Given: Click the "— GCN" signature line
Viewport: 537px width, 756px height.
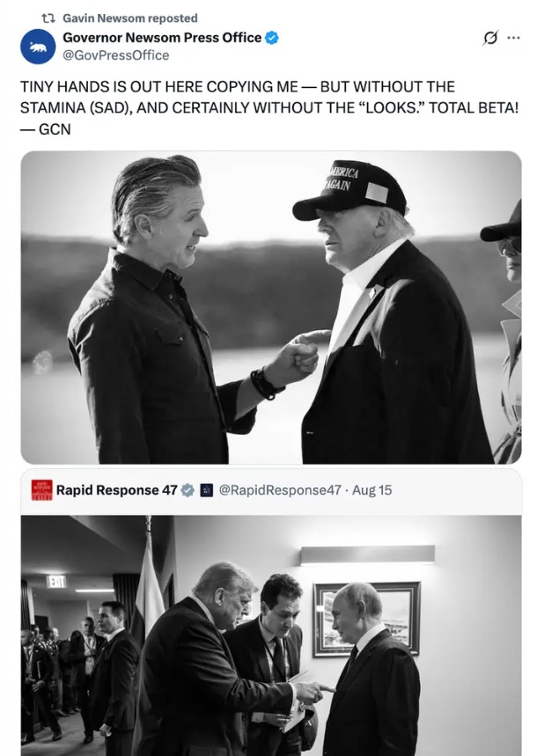Looking at the screenshot, I should coord(46,129).
